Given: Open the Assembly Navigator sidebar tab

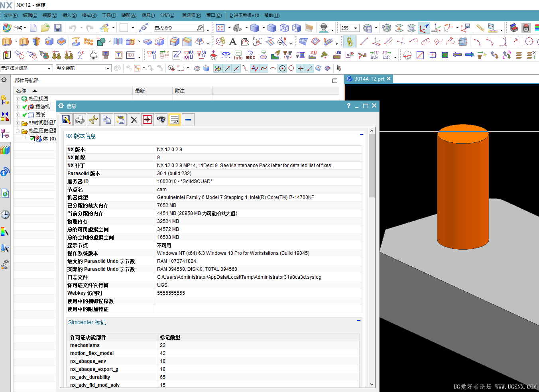Looking at the screenshot, I should pyautogui.click(x=5, y=99).
